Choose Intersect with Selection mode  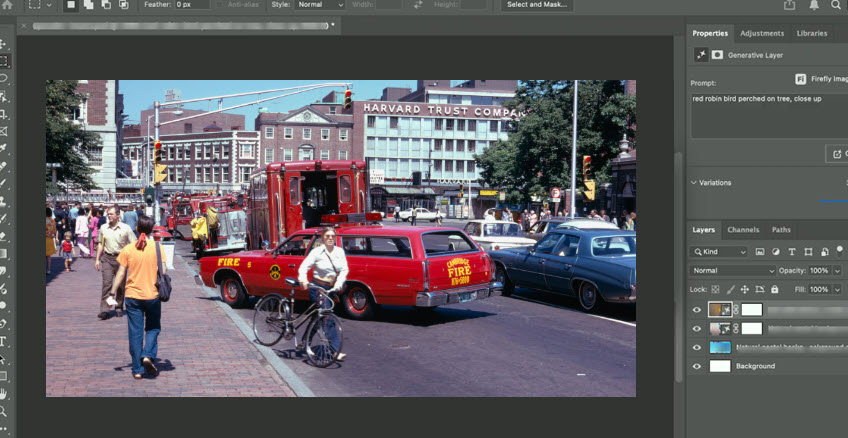[x=124, y=4]
